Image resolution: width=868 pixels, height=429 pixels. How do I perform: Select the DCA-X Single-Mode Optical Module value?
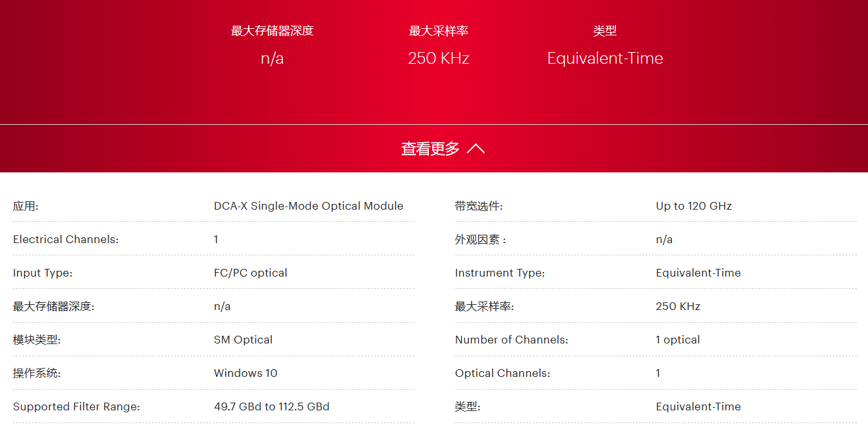pyautogui.click(x=308, y=206)
